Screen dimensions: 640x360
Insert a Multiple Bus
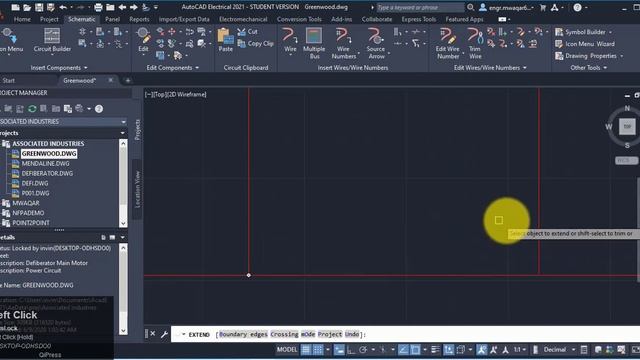click(314, 43)
